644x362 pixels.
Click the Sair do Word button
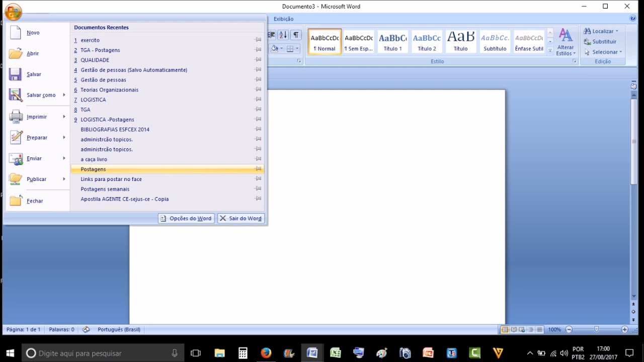point(241,218)
